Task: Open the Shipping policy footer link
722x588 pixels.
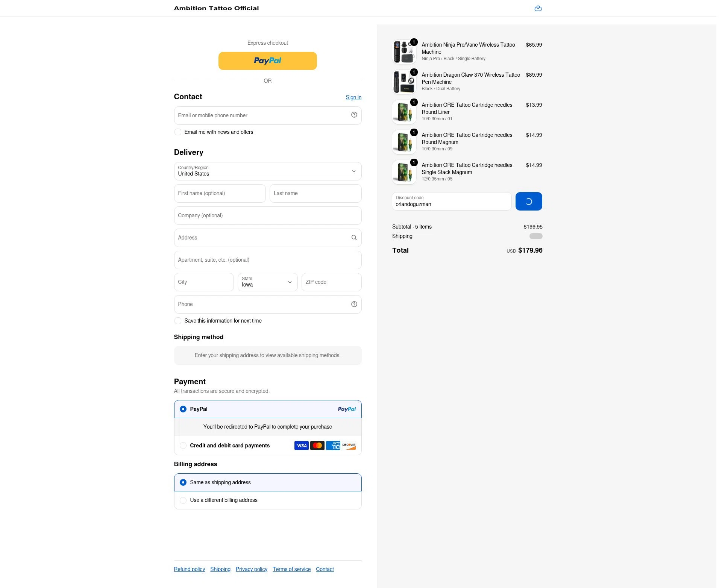Action: [220, 569]
